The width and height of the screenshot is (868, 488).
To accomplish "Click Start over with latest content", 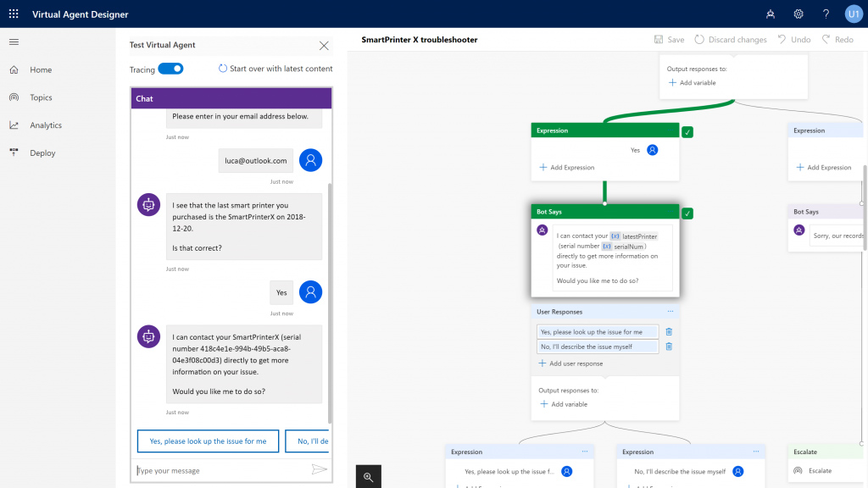I will [x=275, y=69].
